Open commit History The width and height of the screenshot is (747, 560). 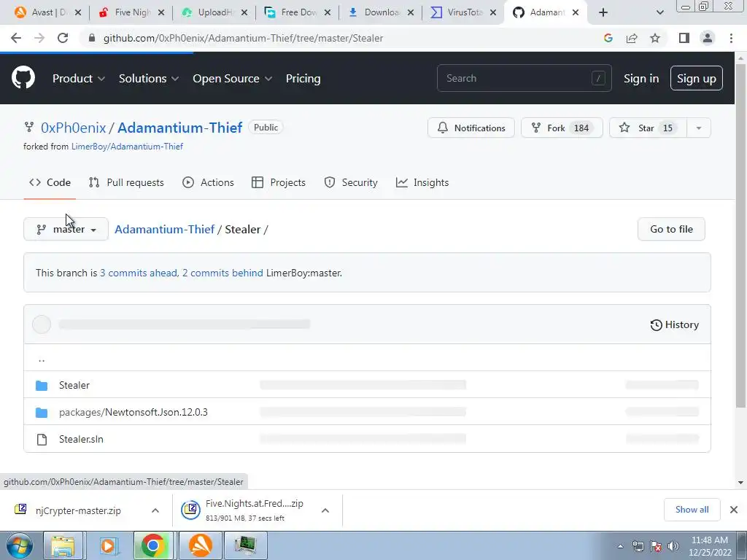(x=675, y=324)
